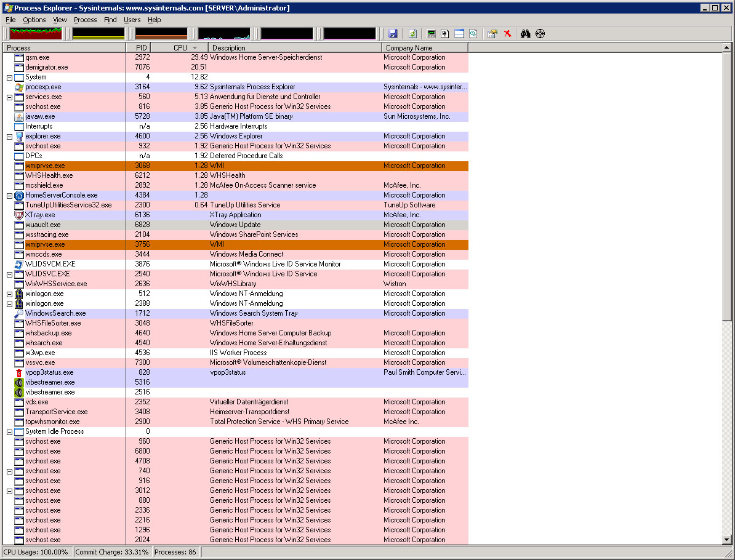Collapse the svchost.exe PID 3012 node

click(9, 491)
